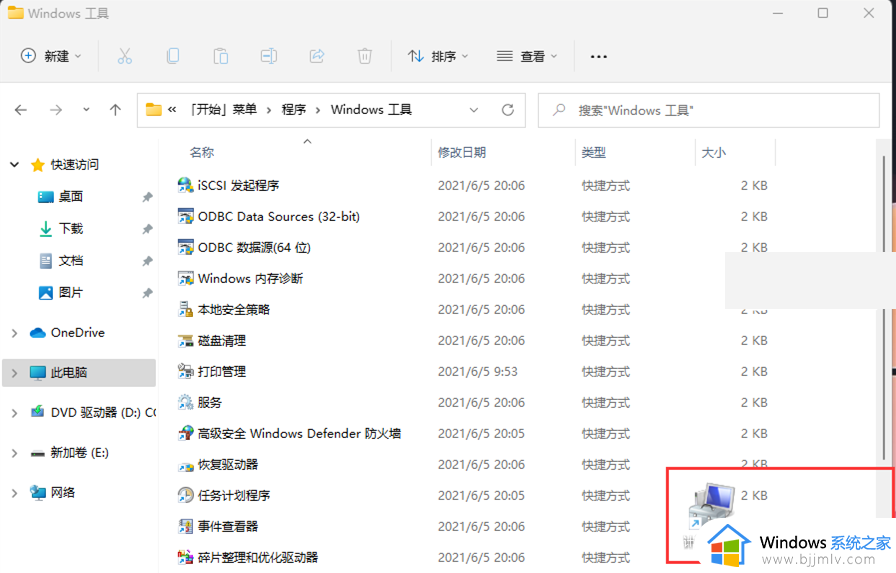Select the 服务 gear icon
This screenshot has height=573, width=896.
(x=185, y=402)
